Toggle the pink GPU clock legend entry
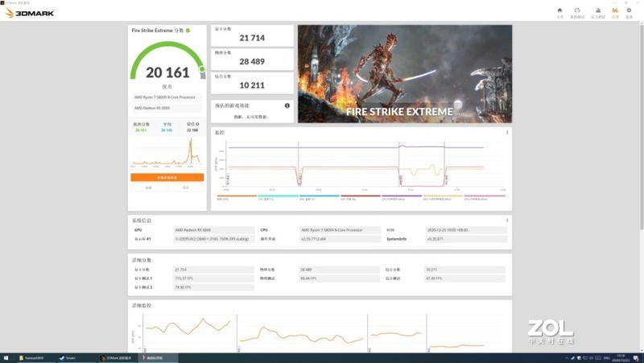644x363 pixels. pyautogui.click(x=485, y=197)
